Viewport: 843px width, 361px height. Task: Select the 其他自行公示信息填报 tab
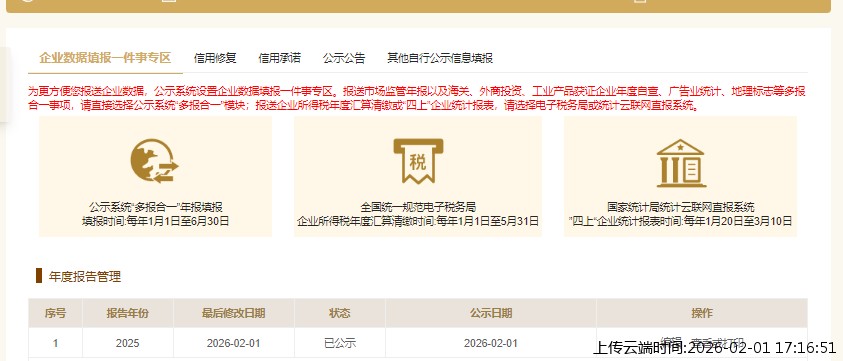[x=440, y=58]
